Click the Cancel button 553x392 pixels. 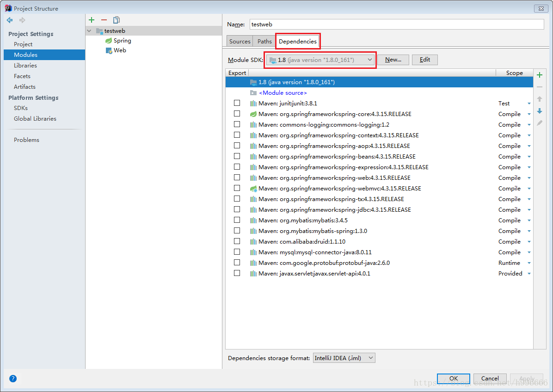coord(490,378)
